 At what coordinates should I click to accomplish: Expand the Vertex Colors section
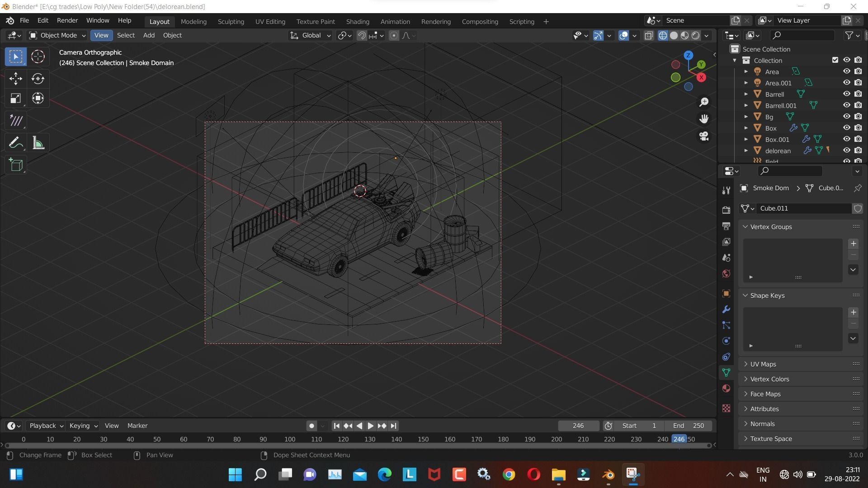coord(769,379)
